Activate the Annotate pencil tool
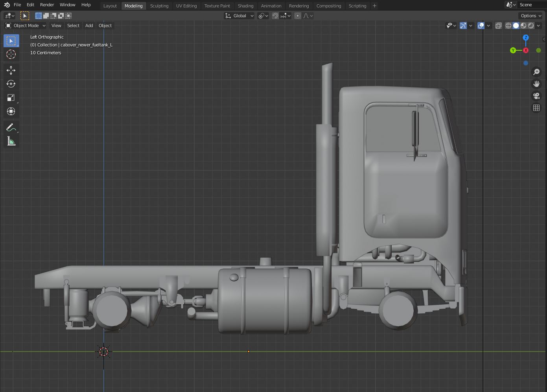 [x=11, y=127]
